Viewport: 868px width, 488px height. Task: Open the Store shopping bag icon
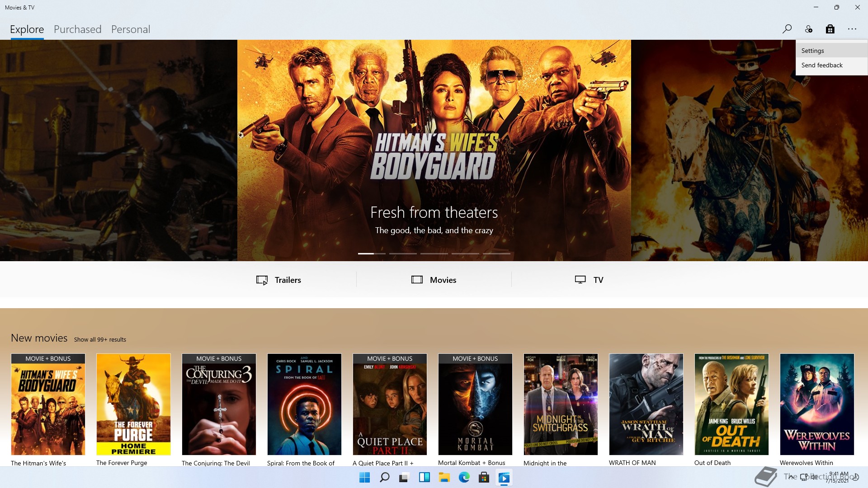tap(830, 29)
